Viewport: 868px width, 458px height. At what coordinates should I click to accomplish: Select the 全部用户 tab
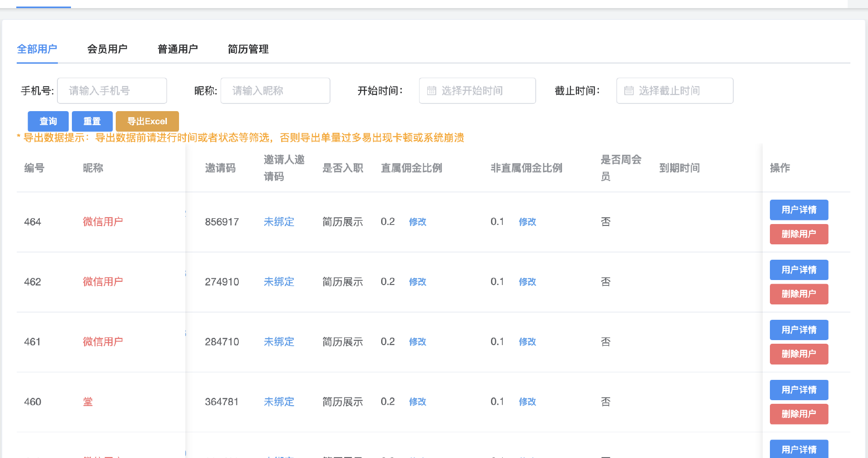(x=37, y=49)
